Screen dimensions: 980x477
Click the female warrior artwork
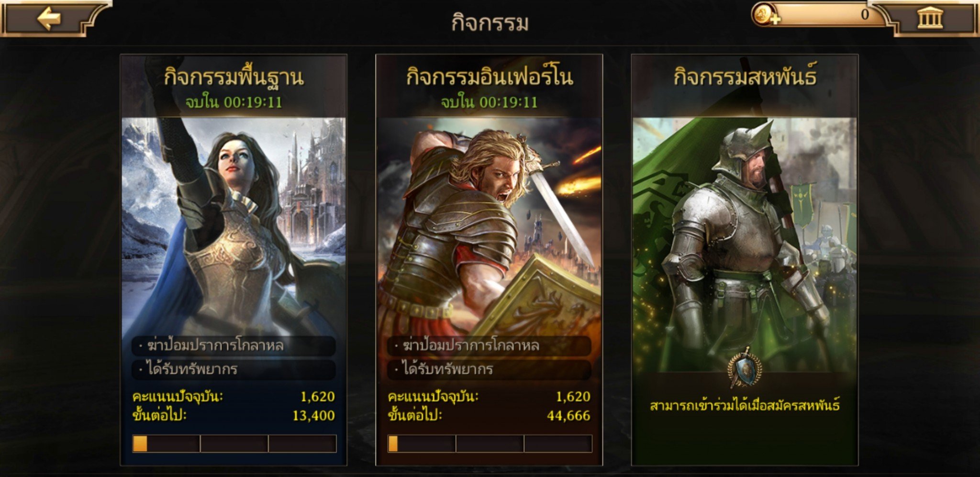tap(234, 225)
